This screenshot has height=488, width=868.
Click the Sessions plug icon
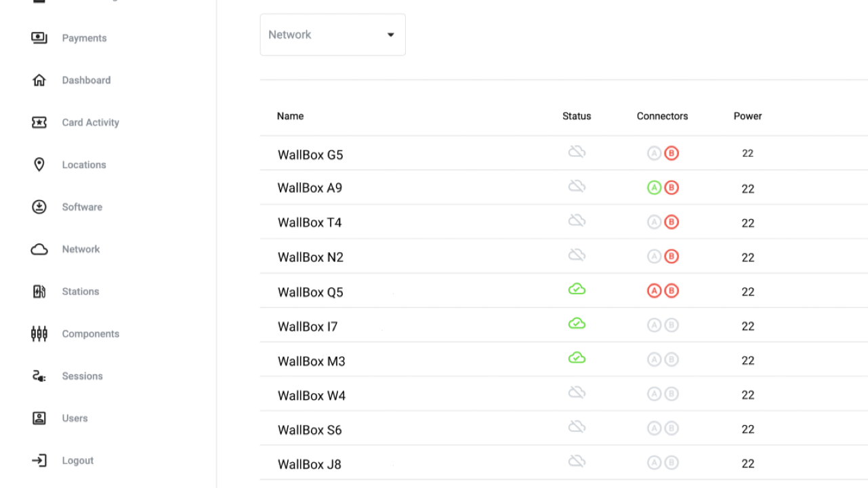click(x=39, y=376)
